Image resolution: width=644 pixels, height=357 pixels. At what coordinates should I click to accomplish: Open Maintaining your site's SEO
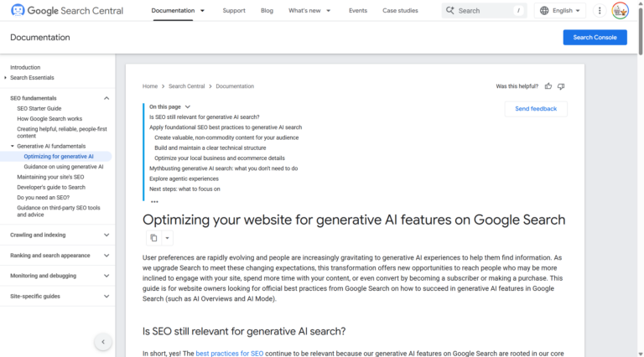[x=50, y=177]
